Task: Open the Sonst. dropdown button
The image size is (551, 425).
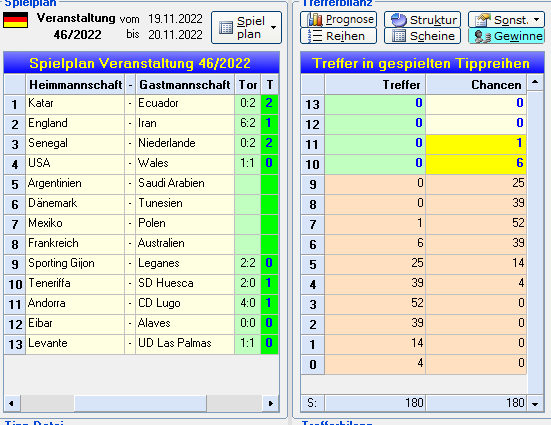Action: tap(506, 19)
